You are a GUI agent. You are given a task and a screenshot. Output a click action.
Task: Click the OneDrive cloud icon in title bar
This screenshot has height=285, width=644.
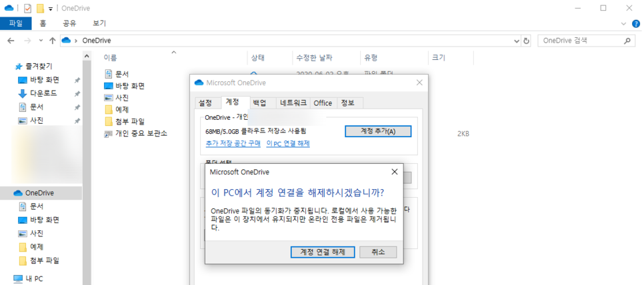coord(9,8)
